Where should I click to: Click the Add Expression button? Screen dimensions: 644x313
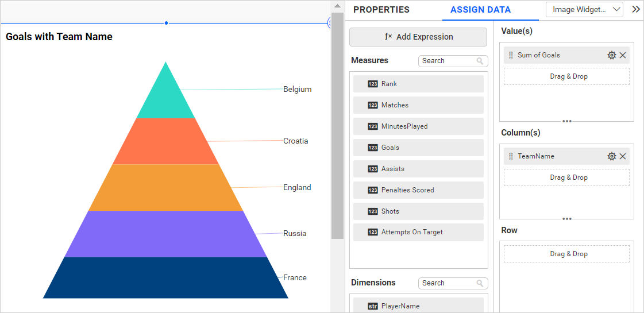(418, 37)
